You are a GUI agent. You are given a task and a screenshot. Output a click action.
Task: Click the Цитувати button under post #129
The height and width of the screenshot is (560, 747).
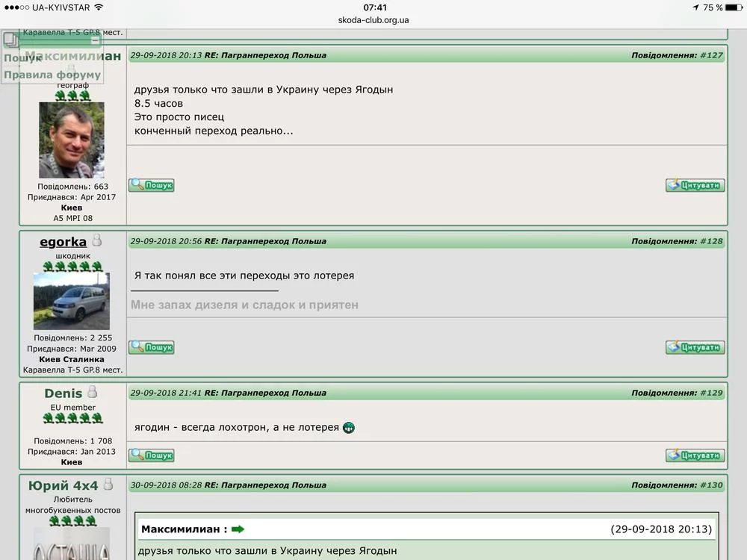point(695,455)
